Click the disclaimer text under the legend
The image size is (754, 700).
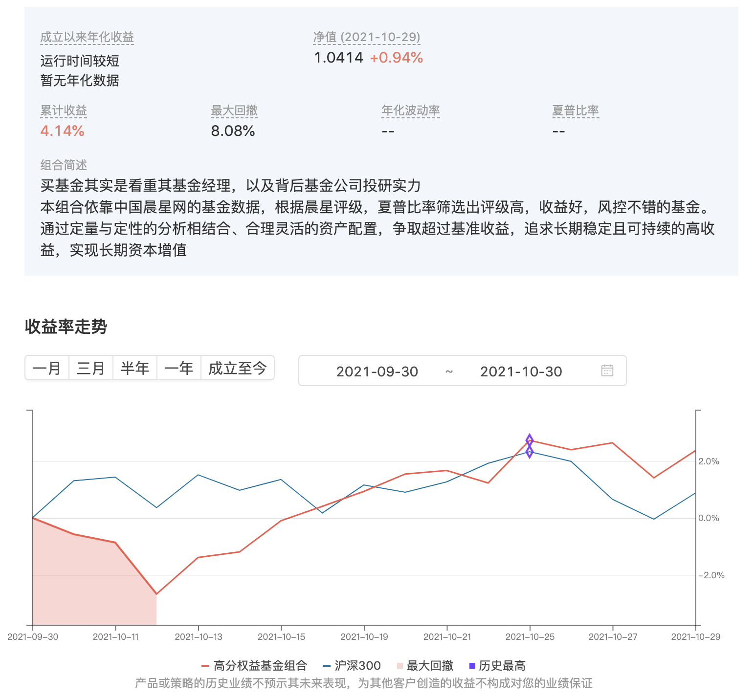(363, 683)
